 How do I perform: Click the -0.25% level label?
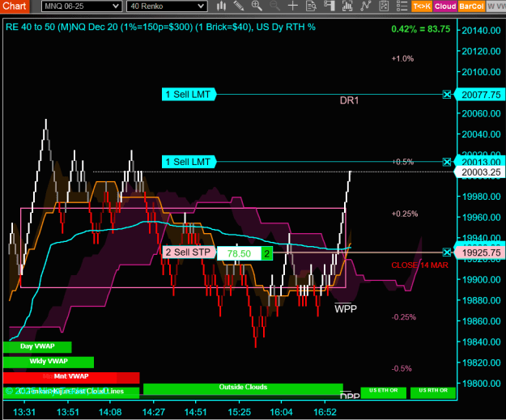pyautogui.click(x=404, y=317)
